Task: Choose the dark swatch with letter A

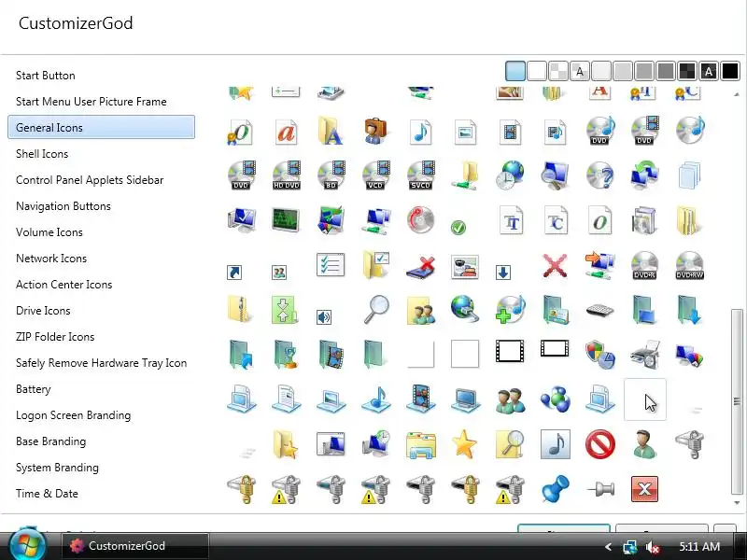Action: click(x=709, y=72)
